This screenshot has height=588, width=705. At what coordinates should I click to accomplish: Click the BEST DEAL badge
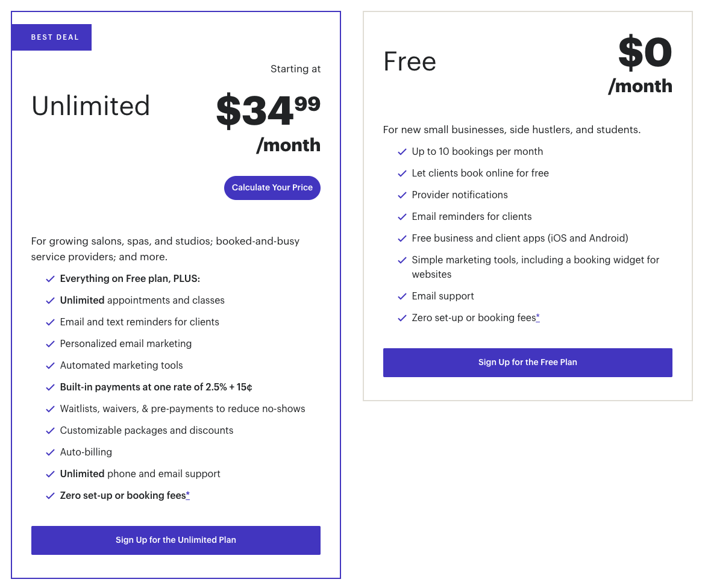pos(52,37)
